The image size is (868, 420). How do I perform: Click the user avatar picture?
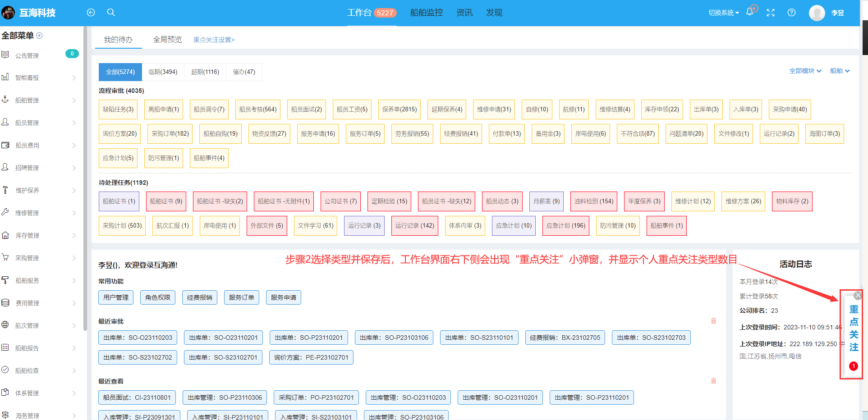[817, 13]
